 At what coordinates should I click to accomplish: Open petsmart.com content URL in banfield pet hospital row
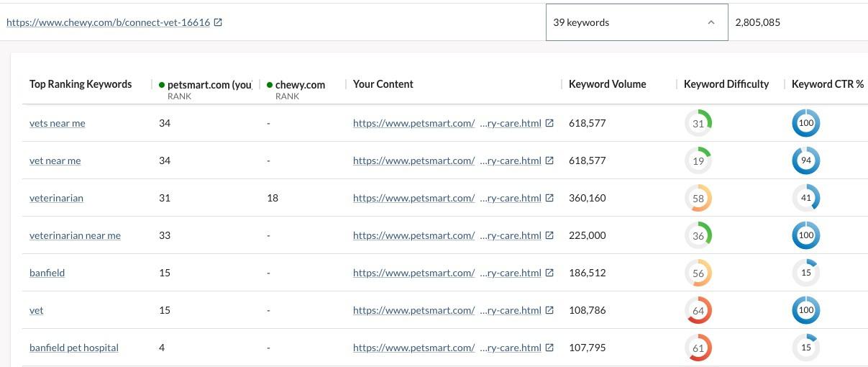click(447, 348)
